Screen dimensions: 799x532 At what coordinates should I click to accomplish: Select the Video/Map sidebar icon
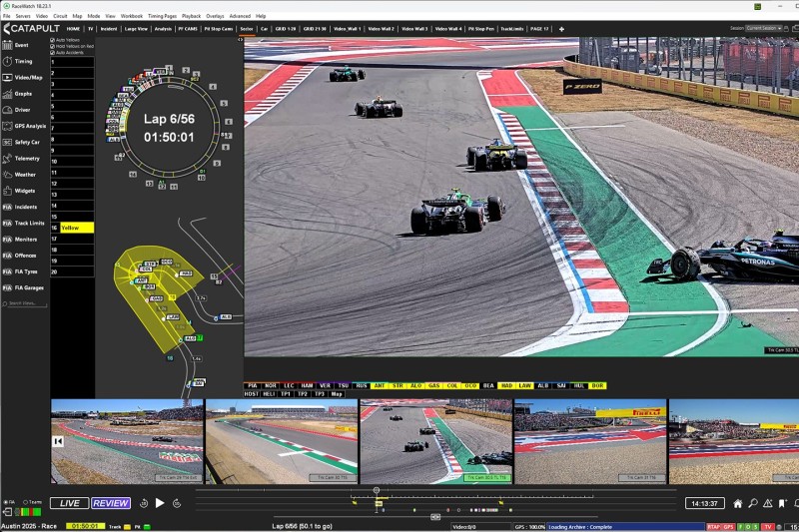click(x=7, y=78)
